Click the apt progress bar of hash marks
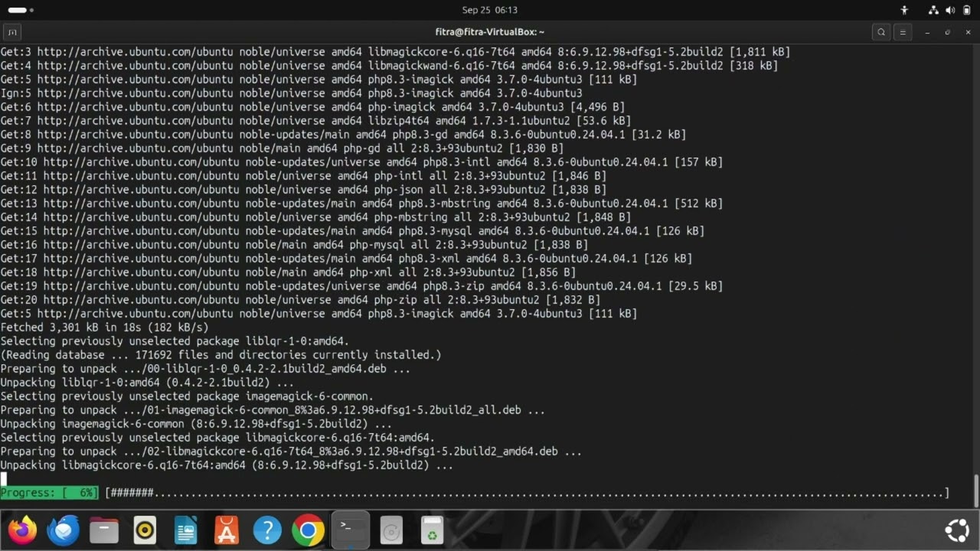The image size is (980, 551). [528, 493]
